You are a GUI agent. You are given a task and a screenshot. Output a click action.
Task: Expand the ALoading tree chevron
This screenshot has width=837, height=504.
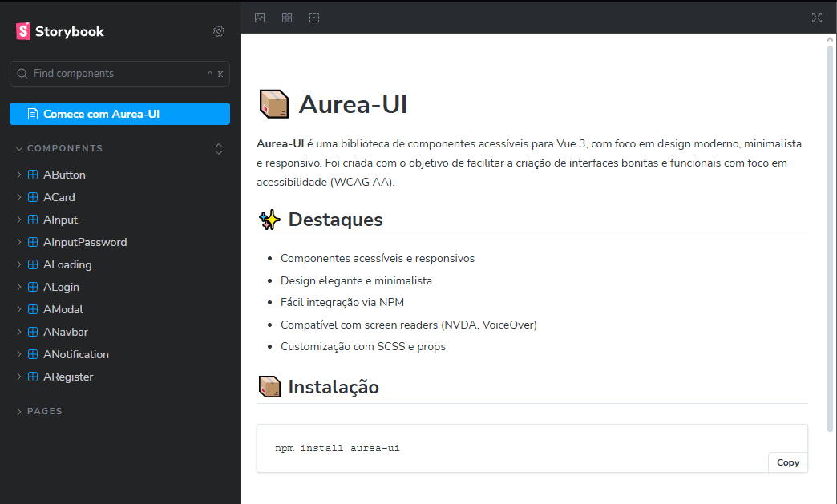(19, 264)
